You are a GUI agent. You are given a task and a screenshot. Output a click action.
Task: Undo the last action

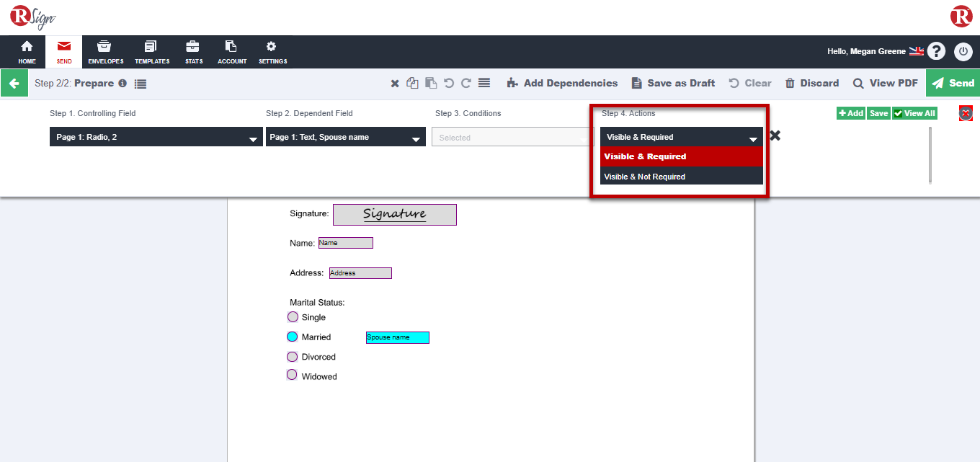tap(449, 83)
